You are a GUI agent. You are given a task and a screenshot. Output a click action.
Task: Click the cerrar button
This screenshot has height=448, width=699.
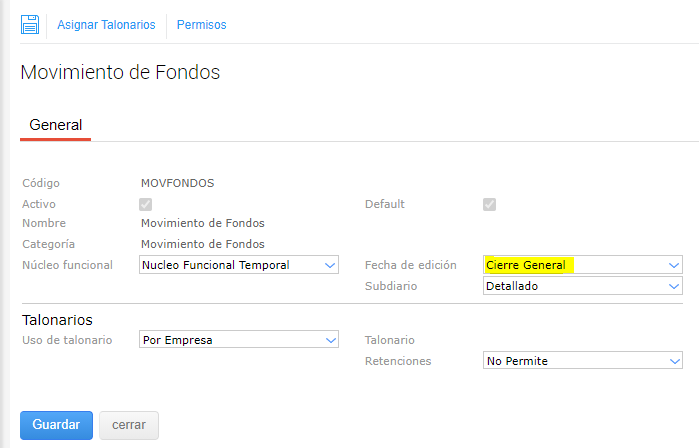(128, 425)
